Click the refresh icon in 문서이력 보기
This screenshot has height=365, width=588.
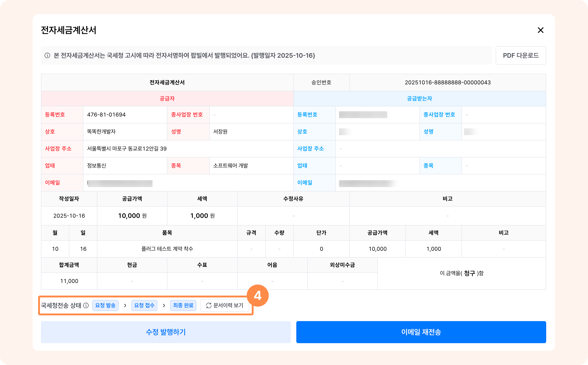point(209,305)
